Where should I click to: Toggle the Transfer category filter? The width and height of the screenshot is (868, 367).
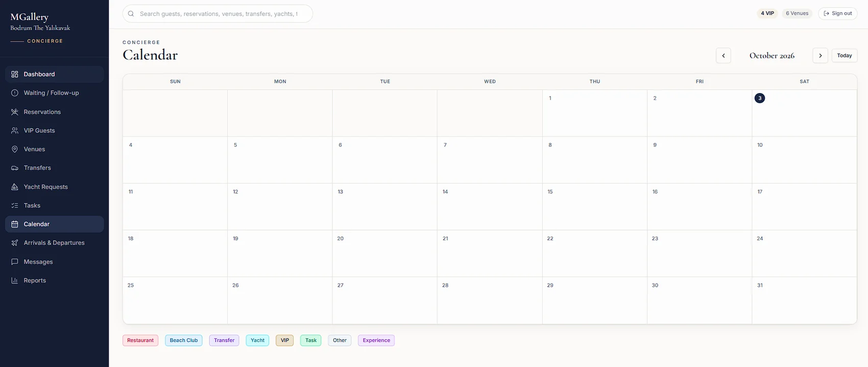pos(224,340)
